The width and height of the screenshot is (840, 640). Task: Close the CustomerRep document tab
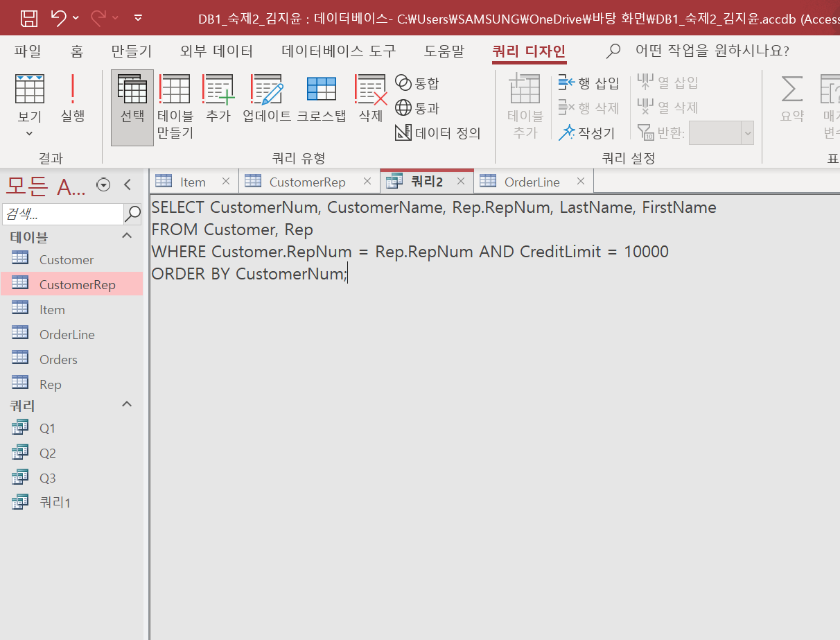[367, 182]
